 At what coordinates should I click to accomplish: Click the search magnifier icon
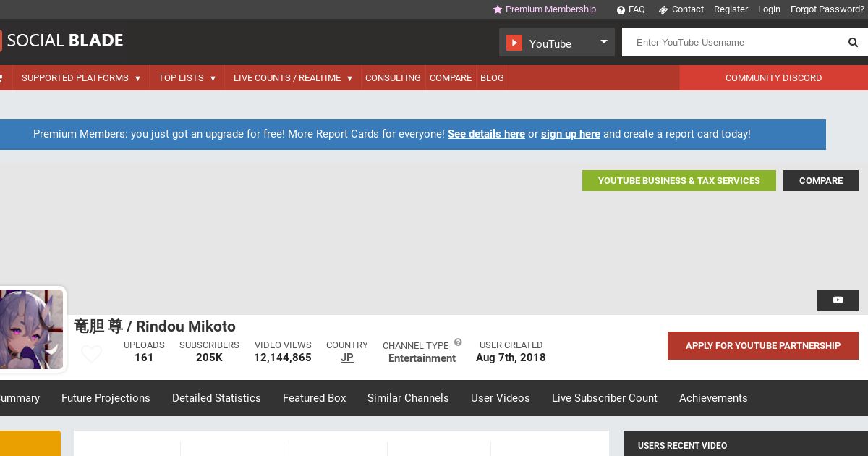853,43
